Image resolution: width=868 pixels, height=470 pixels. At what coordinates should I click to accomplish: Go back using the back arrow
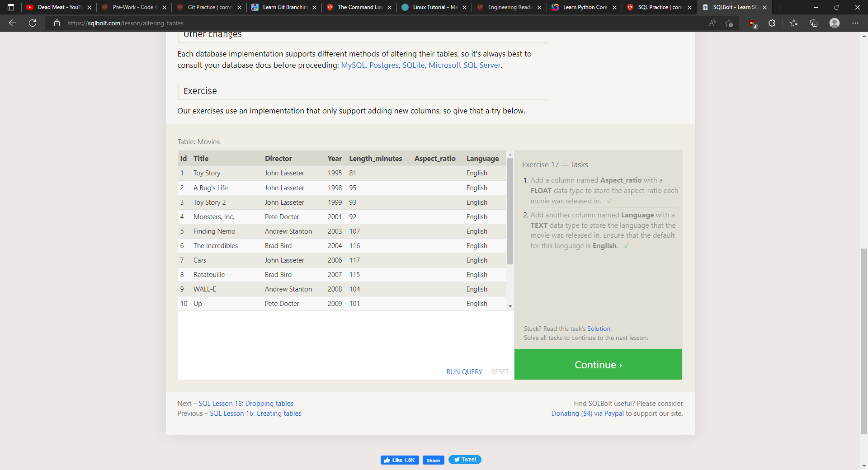[x=13, y=23]
